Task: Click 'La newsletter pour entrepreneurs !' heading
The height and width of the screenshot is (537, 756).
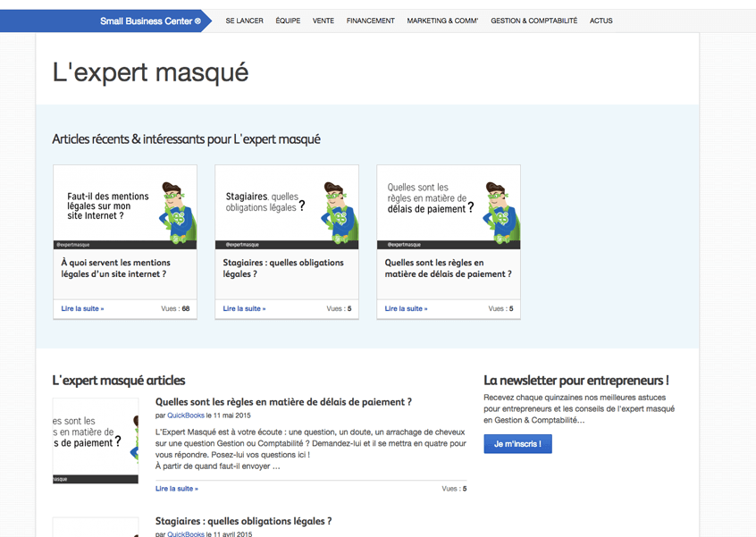Action: pos(576,381)
